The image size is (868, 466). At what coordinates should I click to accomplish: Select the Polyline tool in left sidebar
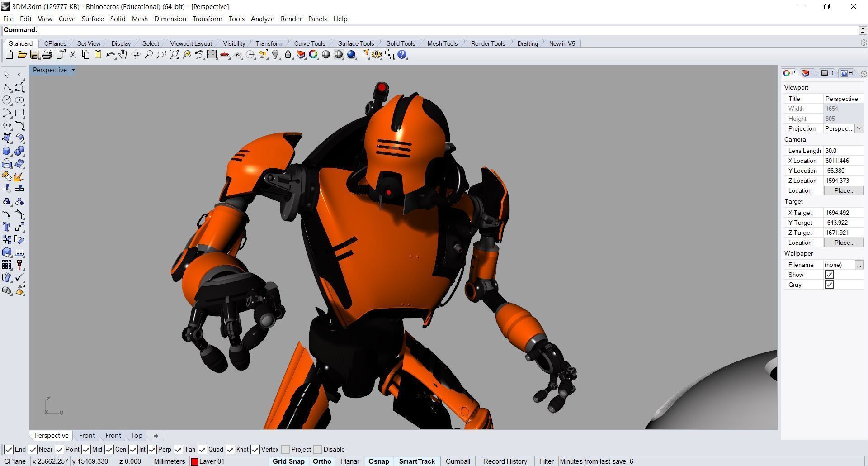click(7, 87)
